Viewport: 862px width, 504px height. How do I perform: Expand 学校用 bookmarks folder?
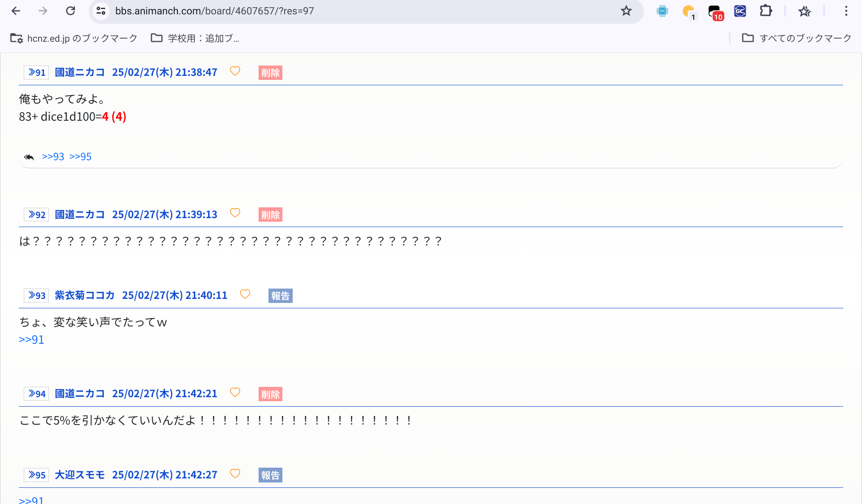195,38
